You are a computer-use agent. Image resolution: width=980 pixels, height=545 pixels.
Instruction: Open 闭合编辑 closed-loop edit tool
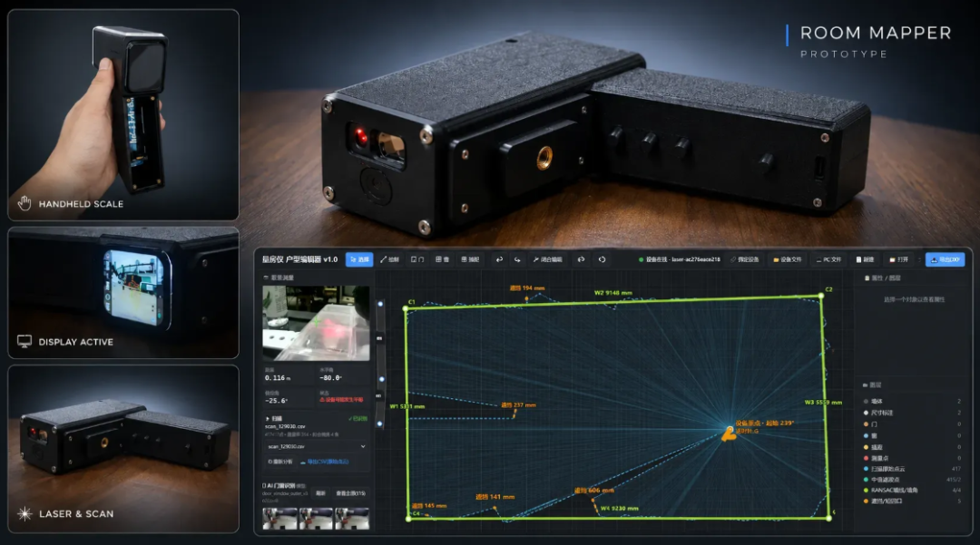pyautogui.click(x=547, y=259)
